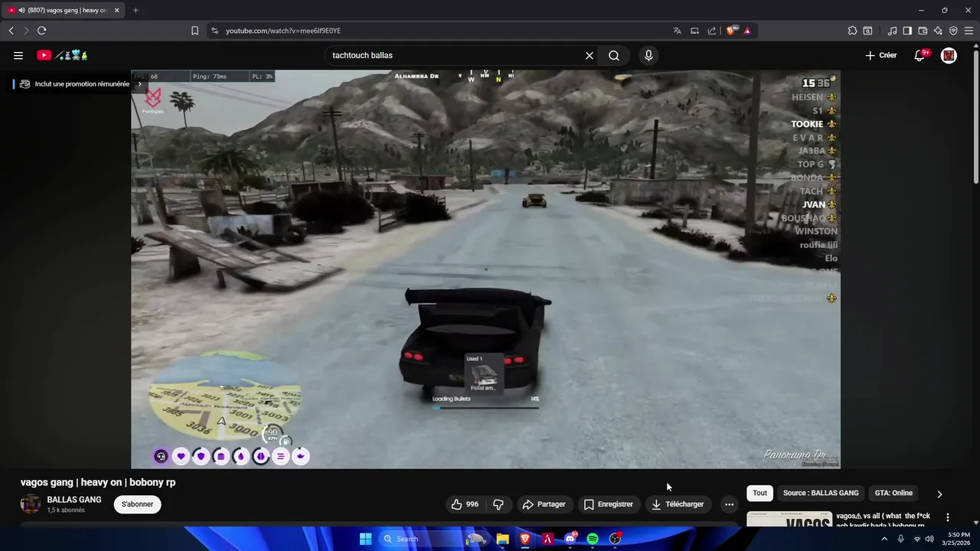Click in the YouTube search field

point(455,55)
